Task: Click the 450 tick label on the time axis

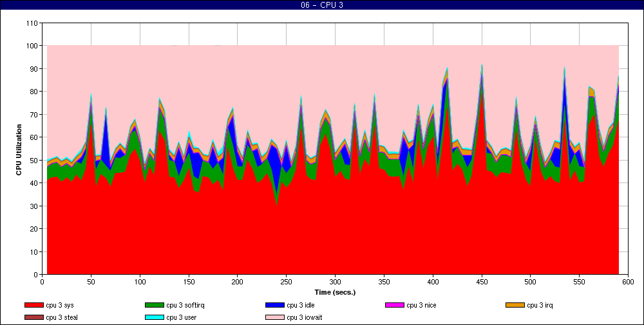Action: tap(482, 282)
